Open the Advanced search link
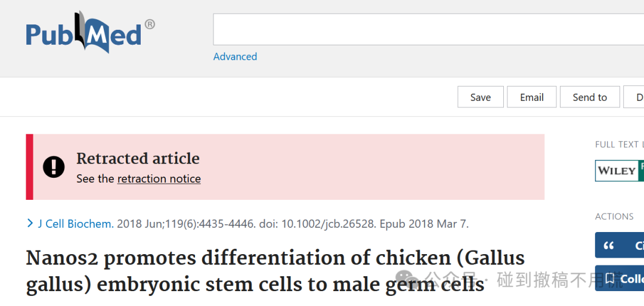Viewport: 644px width, 306px height. 235,56
